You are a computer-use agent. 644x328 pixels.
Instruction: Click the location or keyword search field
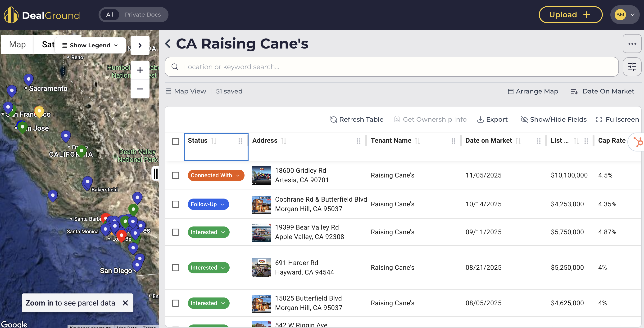(391, 67)
